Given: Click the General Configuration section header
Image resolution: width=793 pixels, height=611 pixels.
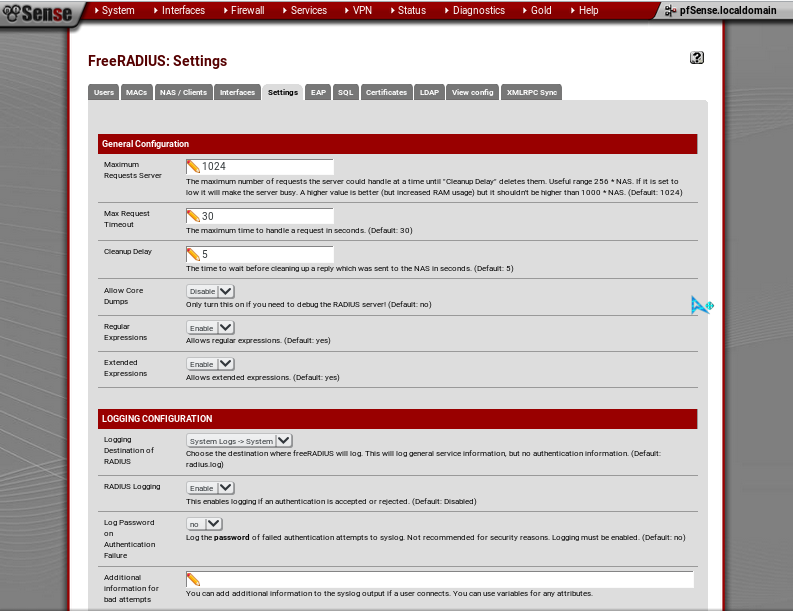Looking at the screenshot, I should pos(398,144).
